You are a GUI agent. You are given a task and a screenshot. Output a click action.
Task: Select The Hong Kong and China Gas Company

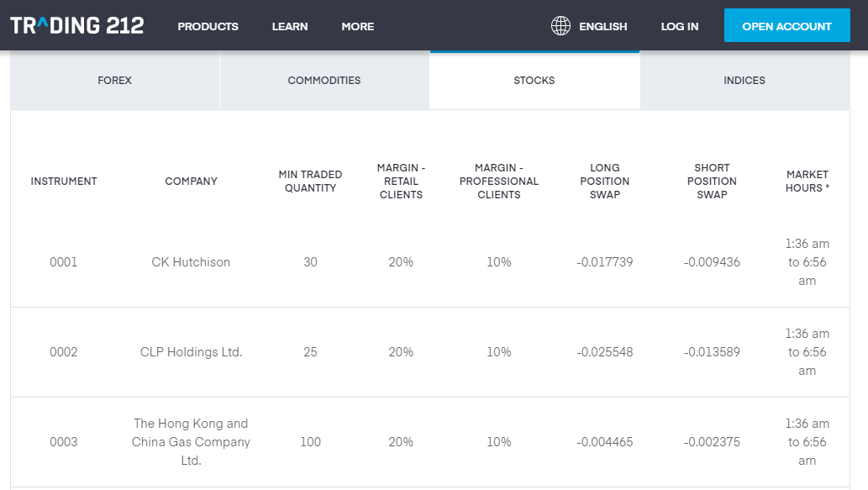(191, 442)
